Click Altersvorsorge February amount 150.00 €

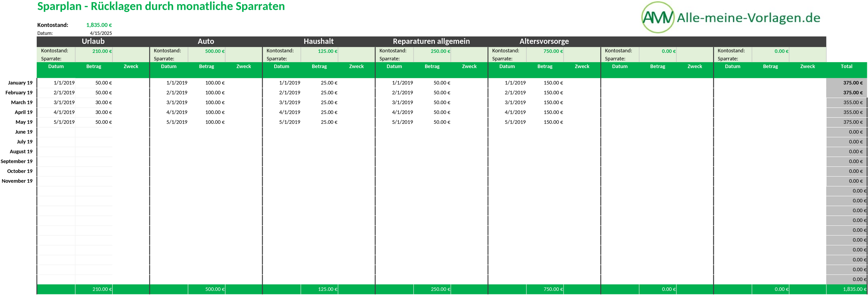click(x=553, y=93)
